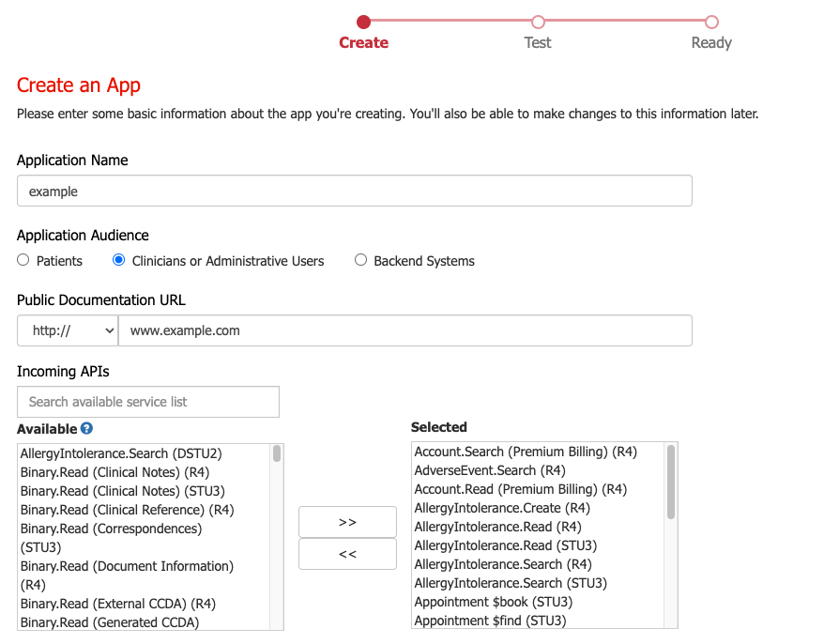The image size is (839, 644).
Task: Click the >> button to add APIs
Action: click(x=347, y=522)
